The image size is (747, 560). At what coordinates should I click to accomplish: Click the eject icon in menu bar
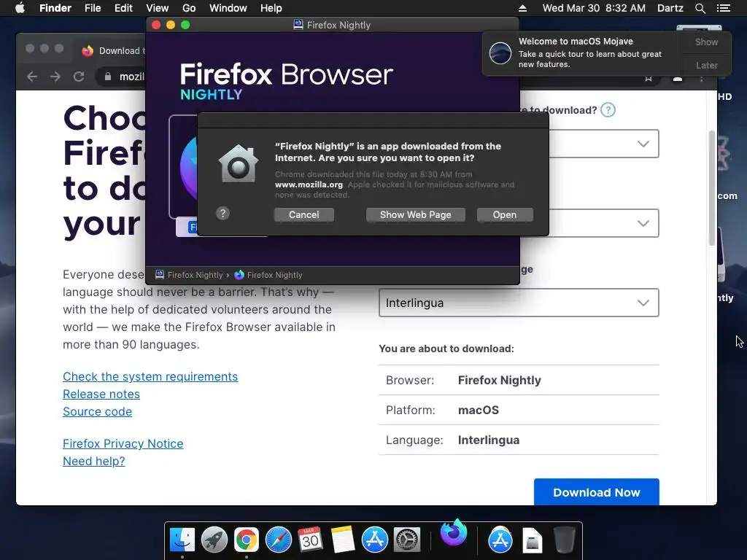coord(522,8)
